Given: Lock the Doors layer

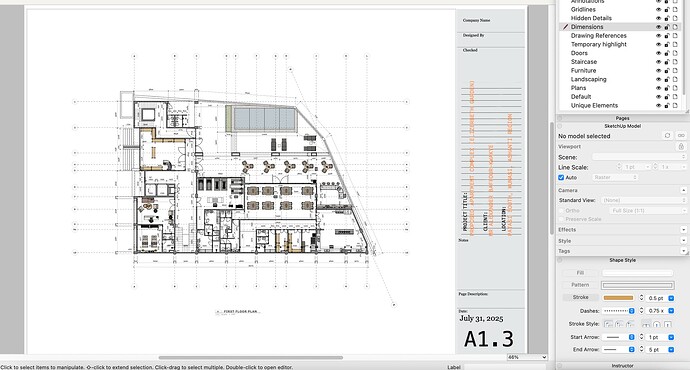Looking at the screenshot, I should coord(667,53).
